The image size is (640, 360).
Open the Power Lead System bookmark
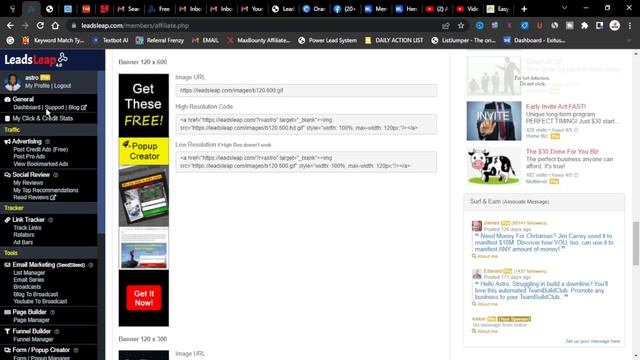point(327,40)
